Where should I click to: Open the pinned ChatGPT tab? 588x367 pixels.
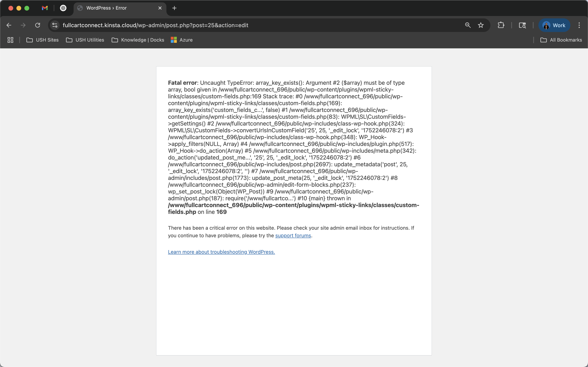click(63, 8)
